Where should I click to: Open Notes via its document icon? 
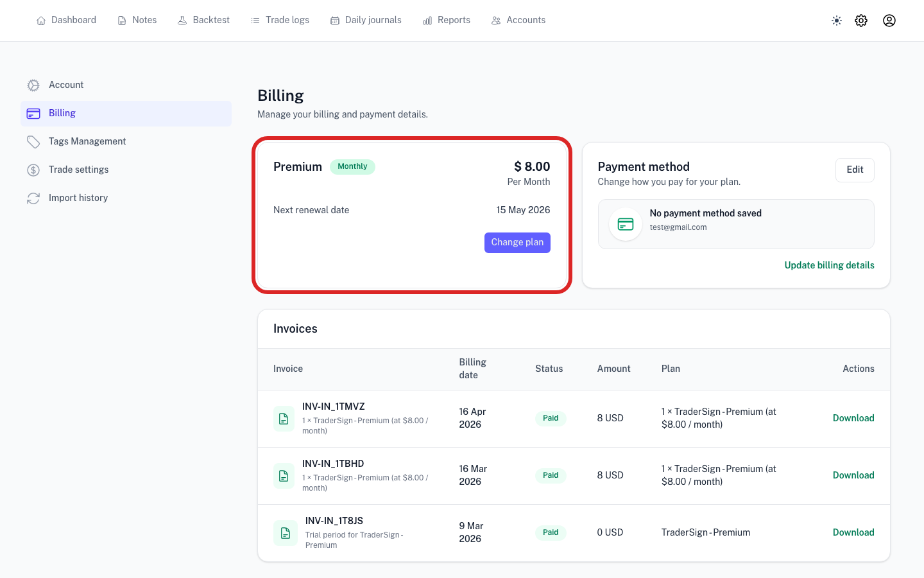(121, 20)
